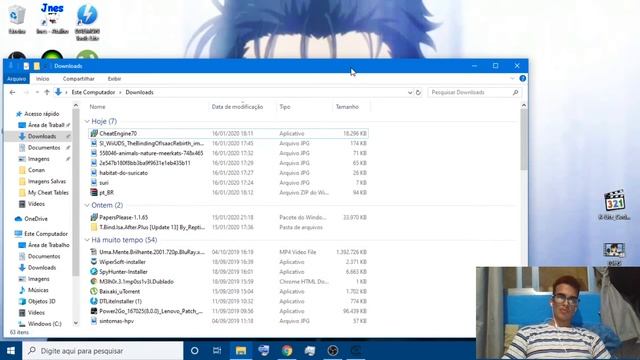Switch to the Início ribbon tab

tap(42, 79)
